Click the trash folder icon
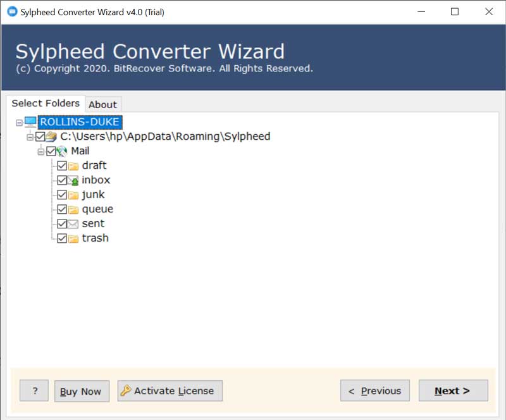 73,238
